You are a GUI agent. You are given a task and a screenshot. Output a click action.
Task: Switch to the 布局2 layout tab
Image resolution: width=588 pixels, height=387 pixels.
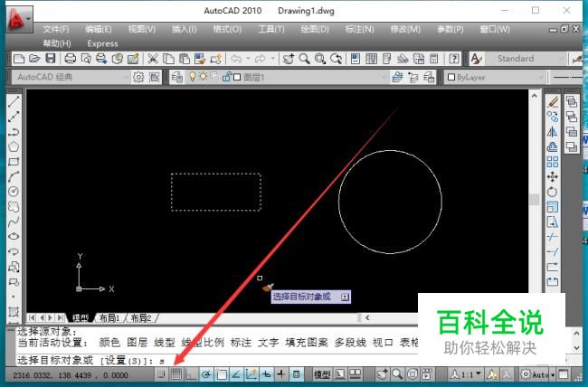[140, 318]
